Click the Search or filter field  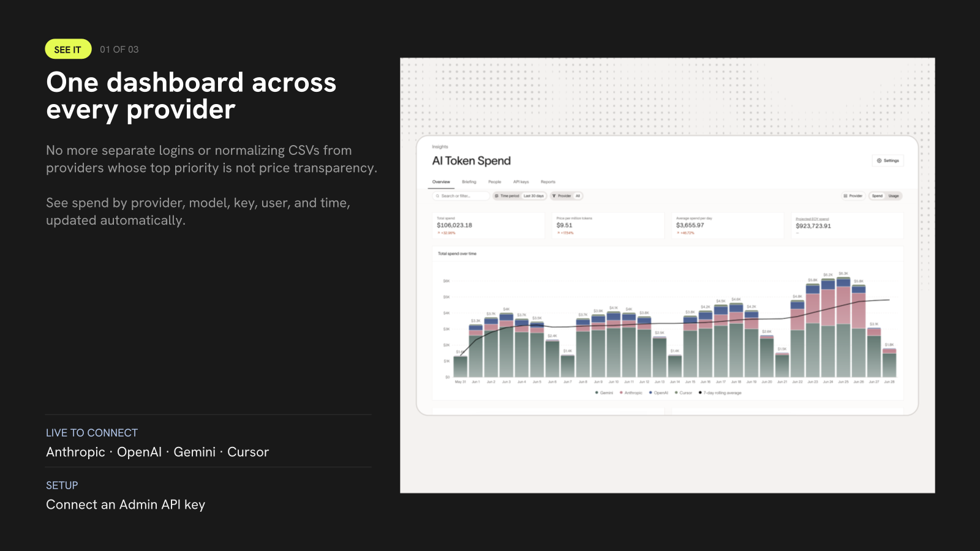[x=461, y=196]
